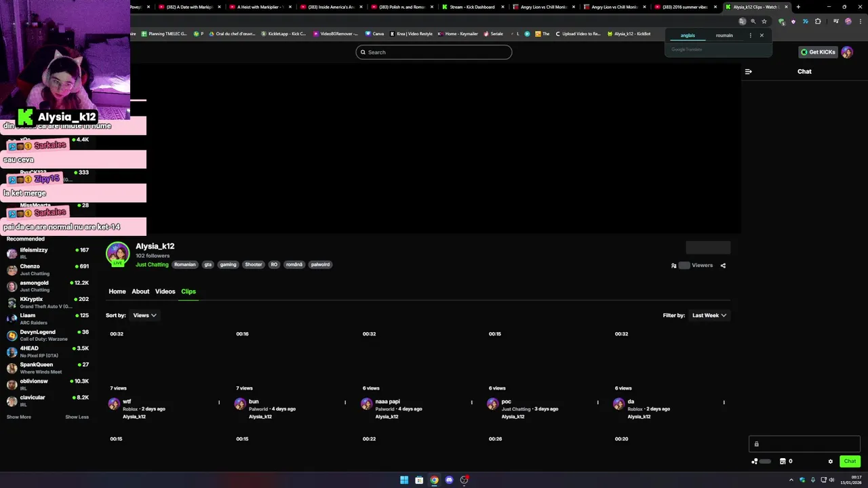The image size is (868, 488).
Task: Open KKryptix channel in sidebar
Action: [47, 302]
